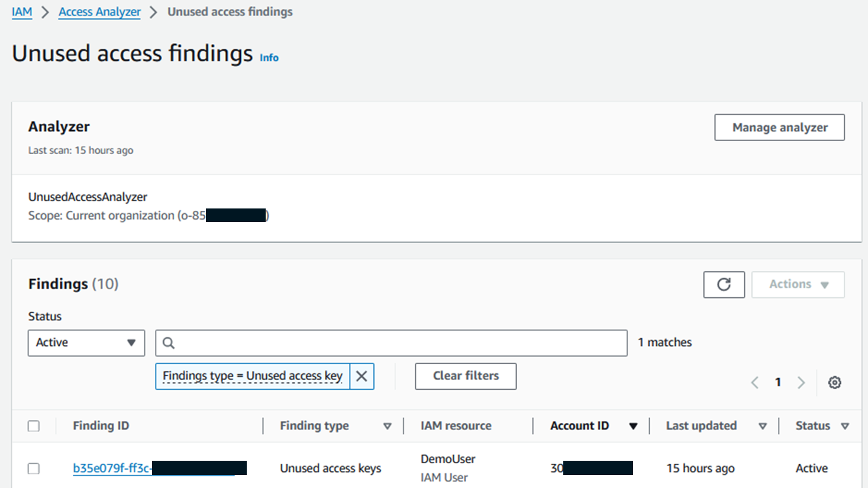This screenshot has height=488, width=868.
Task: Click the search magnifier icon
Action: click(x=169, y=343)
